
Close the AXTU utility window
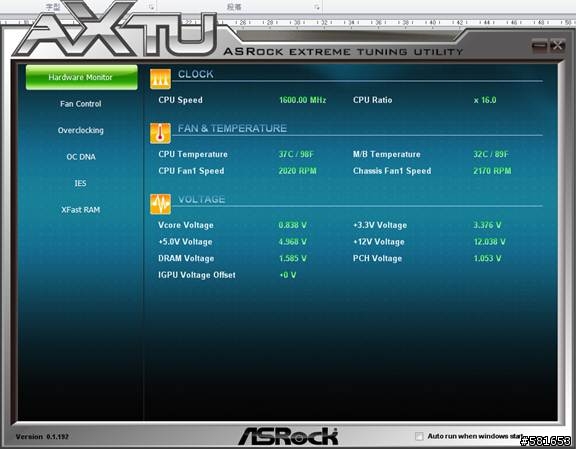pos(557,45)
